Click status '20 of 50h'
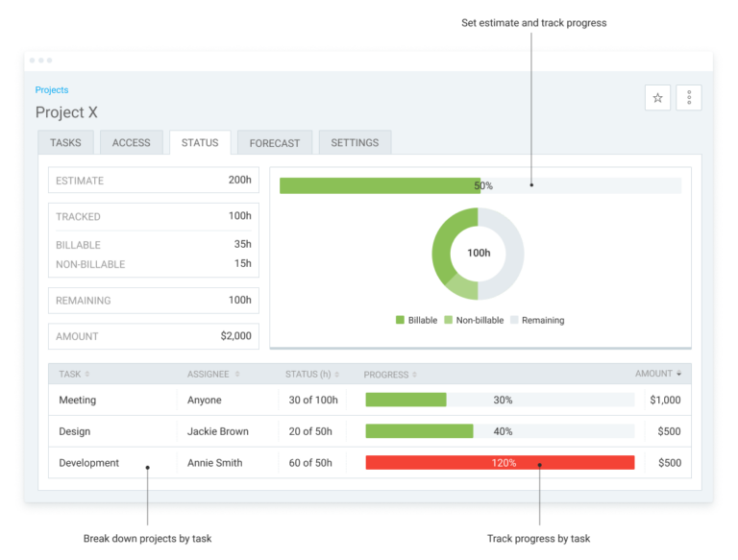Viewport: 738px width, 560px height. pos(310,431)
